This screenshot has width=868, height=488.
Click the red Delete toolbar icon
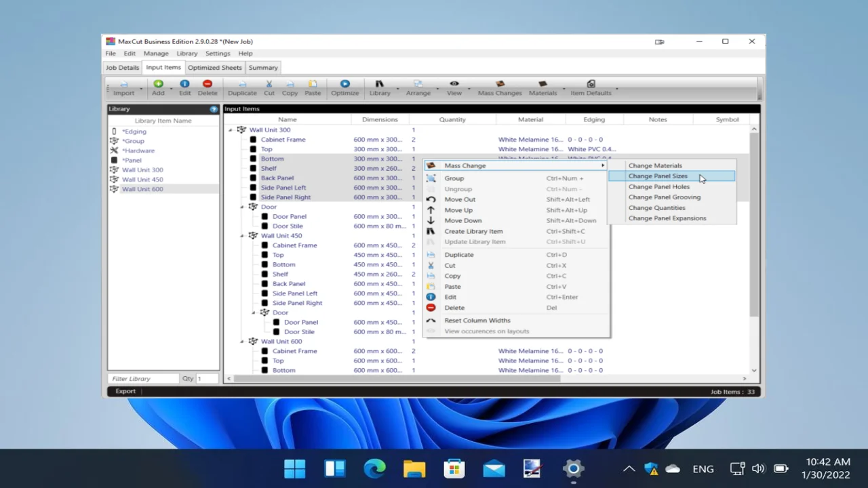208,84
